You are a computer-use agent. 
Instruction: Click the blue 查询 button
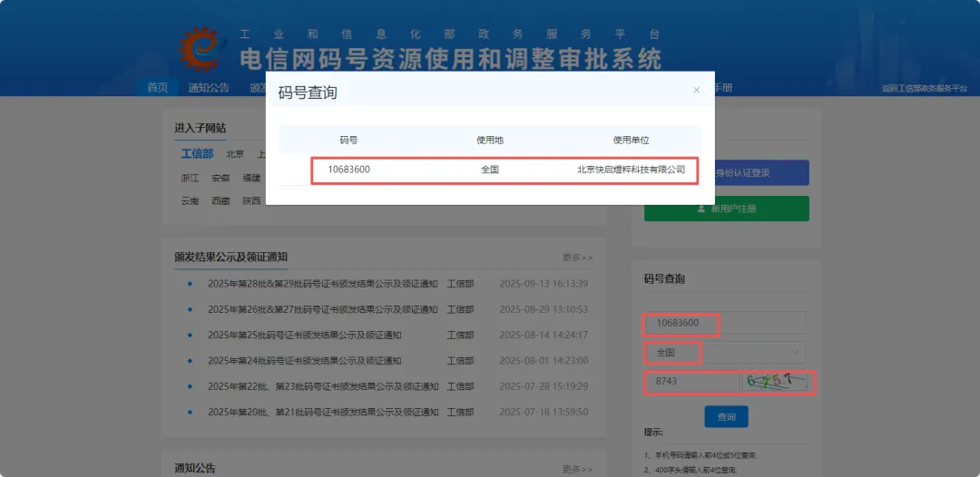[726, 416]
